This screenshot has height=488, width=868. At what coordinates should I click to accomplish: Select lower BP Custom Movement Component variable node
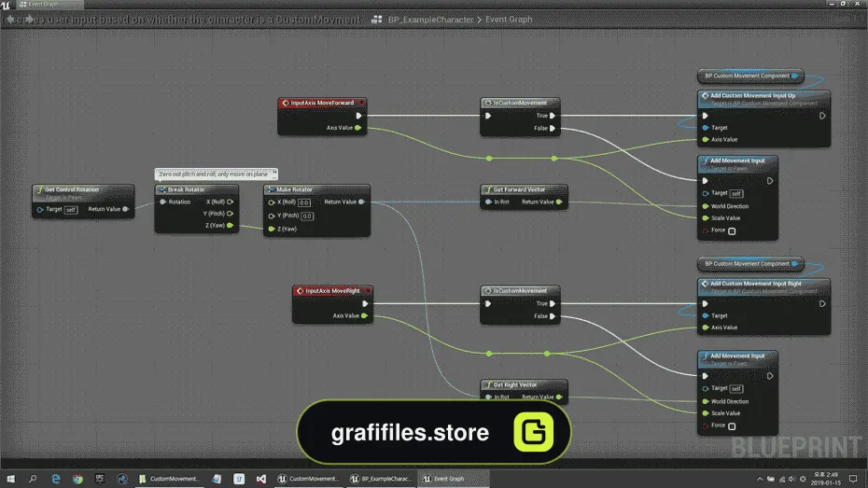pyautogui.click(x=750, y=264)
